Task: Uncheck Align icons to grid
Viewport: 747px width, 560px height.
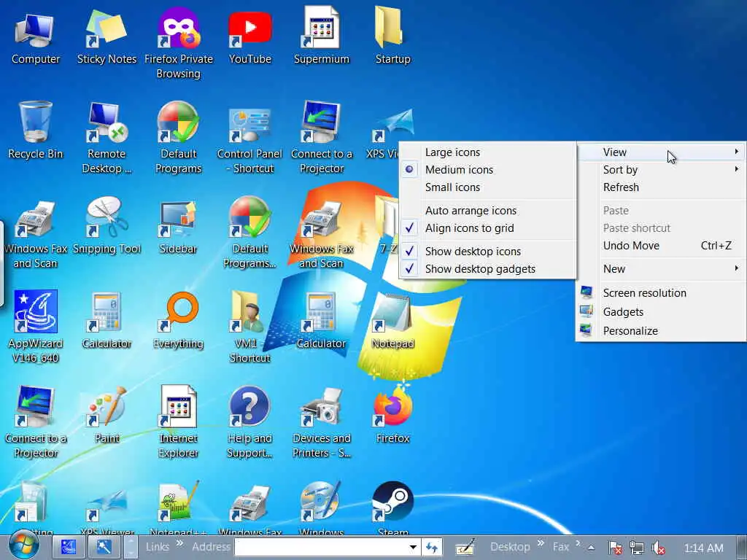Action: pyautogui.click(x=487, y=228)
